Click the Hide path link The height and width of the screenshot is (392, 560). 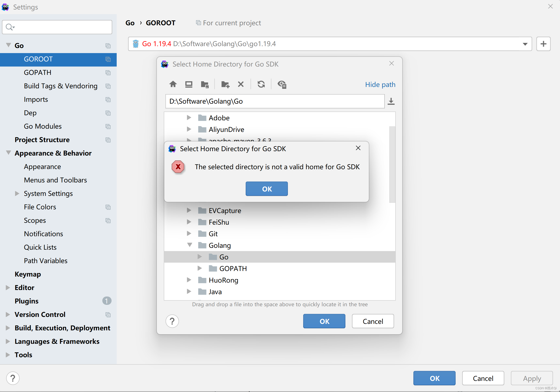point(380,84)
